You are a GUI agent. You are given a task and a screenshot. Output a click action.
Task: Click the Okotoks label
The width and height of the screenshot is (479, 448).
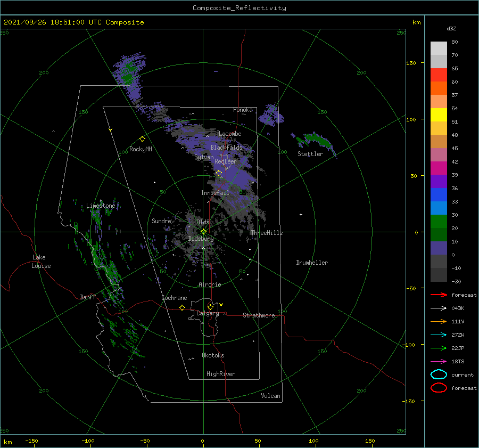click(x=213, y=355)
